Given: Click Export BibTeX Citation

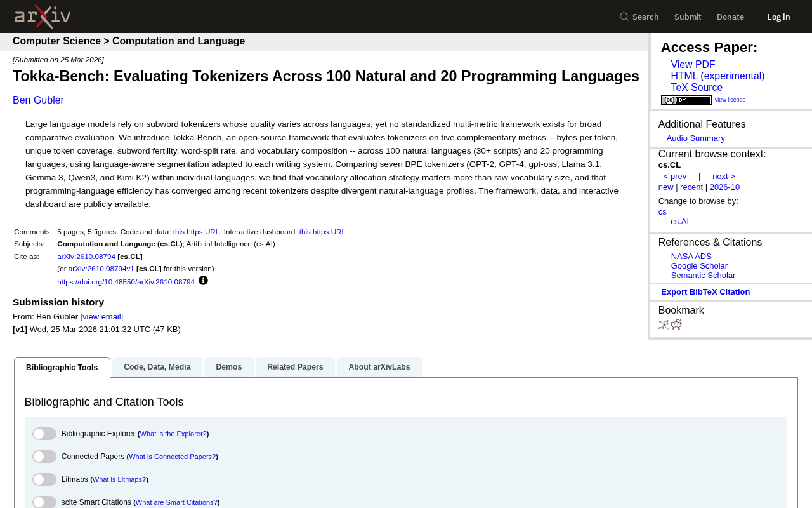Looking at the screenshot, I should [705, 292].
